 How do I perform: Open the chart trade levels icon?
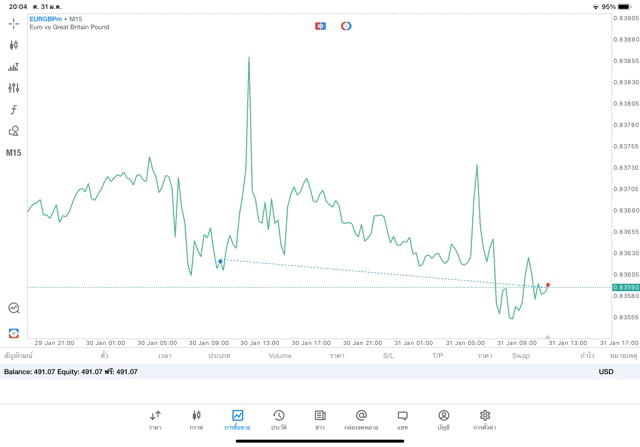(14, 67)
